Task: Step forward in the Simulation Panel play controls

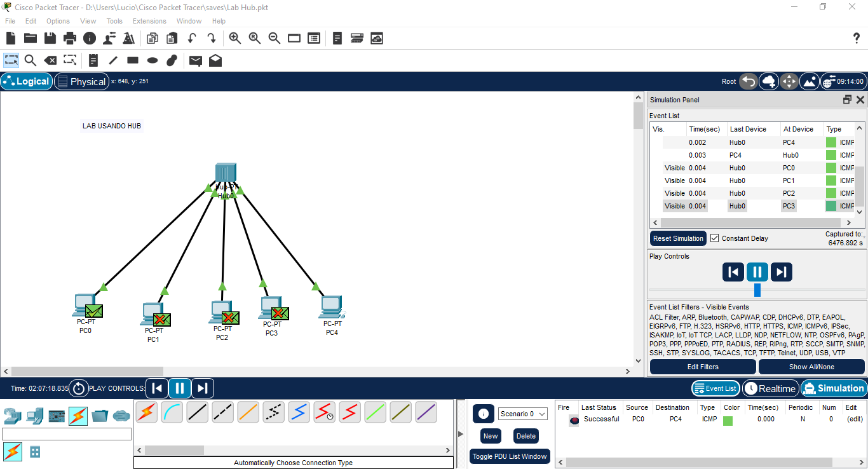Action: (782, 272)
